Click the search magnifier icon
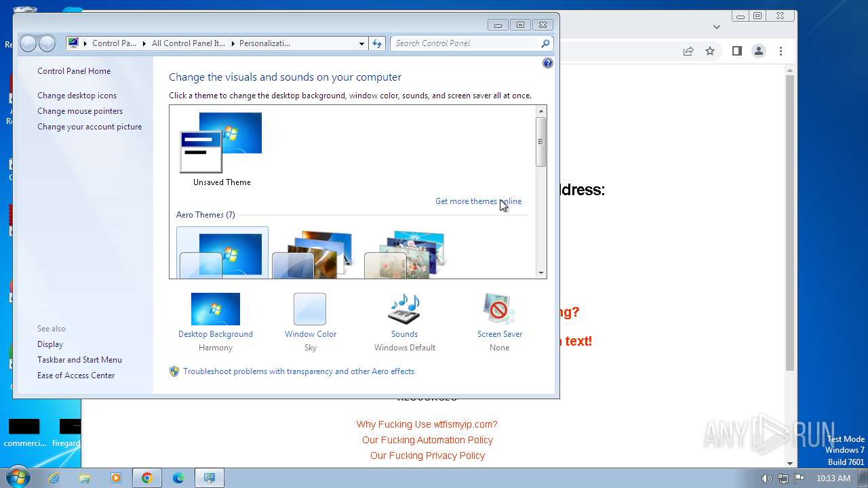 click(545, 43)
